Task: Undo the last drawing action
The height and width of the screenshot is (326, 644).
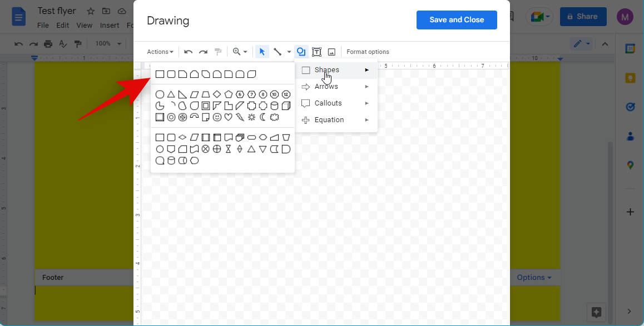Action: (x=189, y=52)
